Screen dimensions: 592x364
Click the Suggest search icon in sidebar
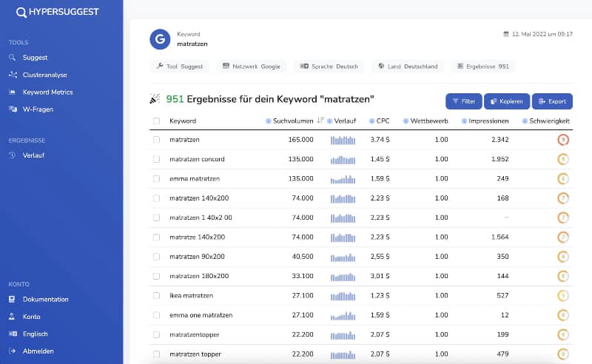(13, 58)
